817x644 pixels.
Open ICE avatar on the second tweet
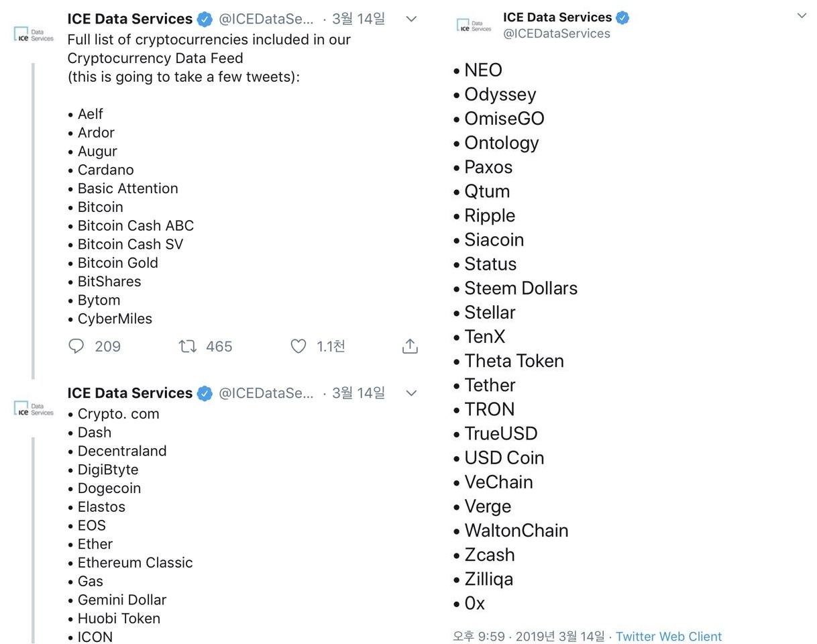34,408
